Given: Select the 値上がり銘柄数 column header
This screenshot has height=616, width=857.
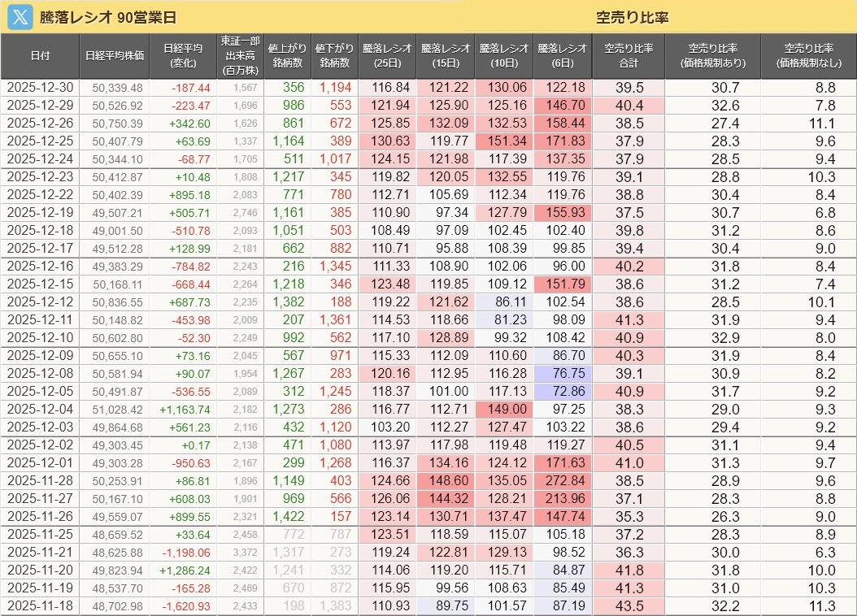Looking at the screenshot, I should (285, 55).
